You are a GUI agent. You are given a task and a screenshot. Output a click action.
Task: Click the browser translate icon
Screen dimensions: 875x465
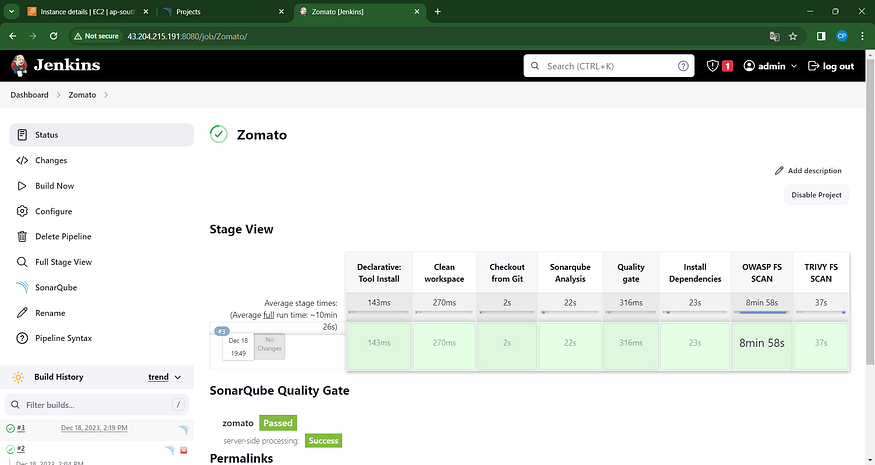pos(775,36)
